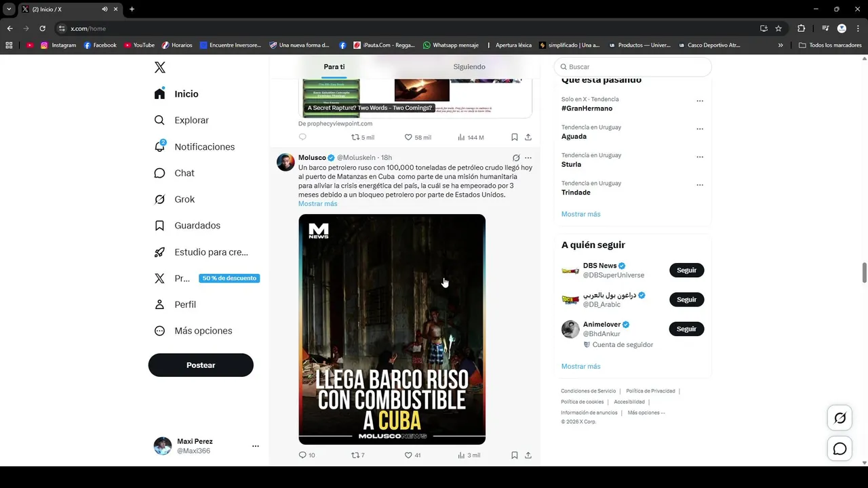Repost Molusco post showing 7
This screenshot has height=488, width=868.
357,455
